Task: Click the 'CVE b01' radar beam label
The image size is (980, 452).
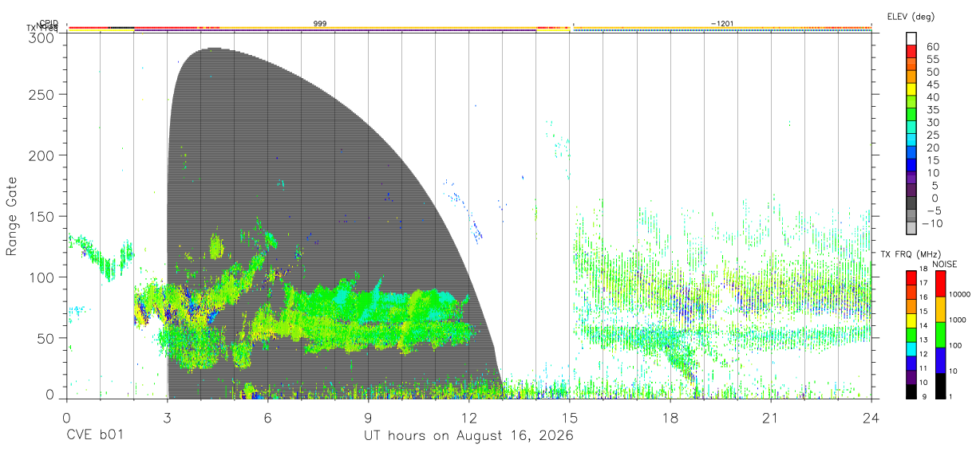Action: 94,436
